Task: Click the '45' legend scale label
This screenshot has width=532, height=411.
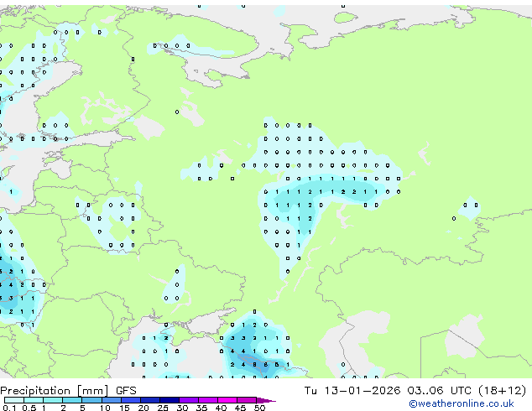Action: click(x=240, y=408)
